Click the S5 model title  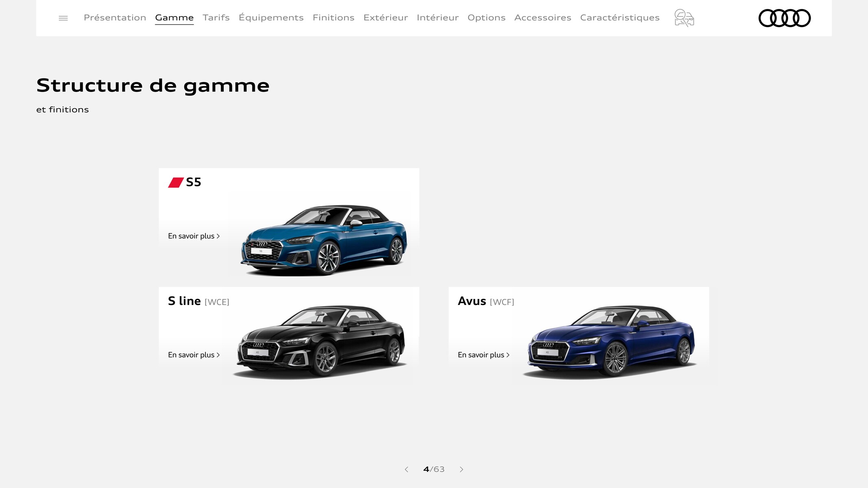pyautogui.click(x=193, y=182)
